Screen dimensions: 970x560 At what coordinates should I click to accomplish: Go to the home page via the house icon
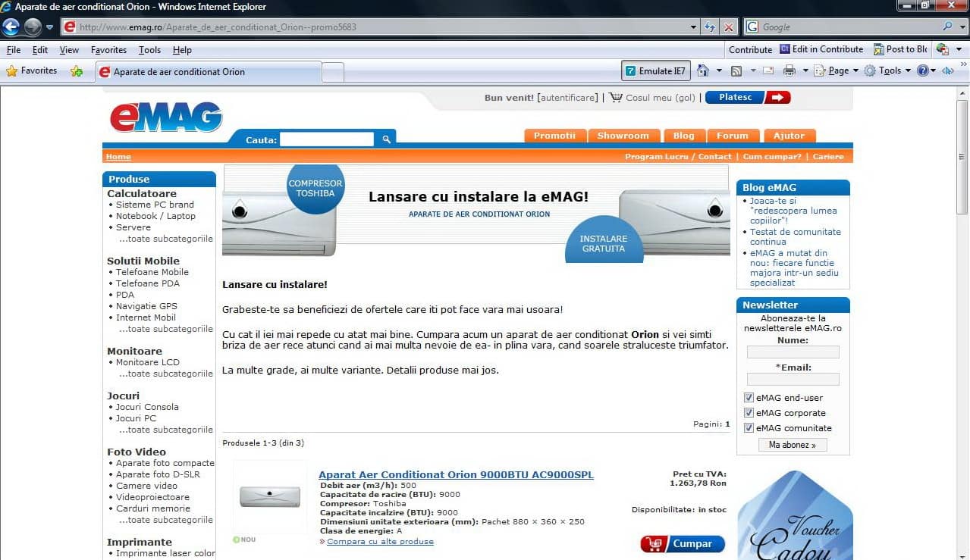coord(702,71)
